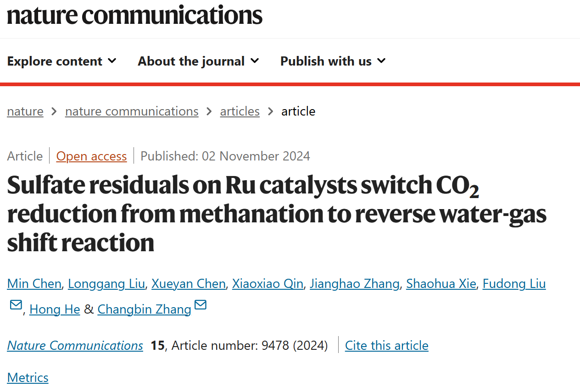The width and height of the screenshot is (580, 392).
Task: Select author Hong He
Action: [x=55, y=309]
